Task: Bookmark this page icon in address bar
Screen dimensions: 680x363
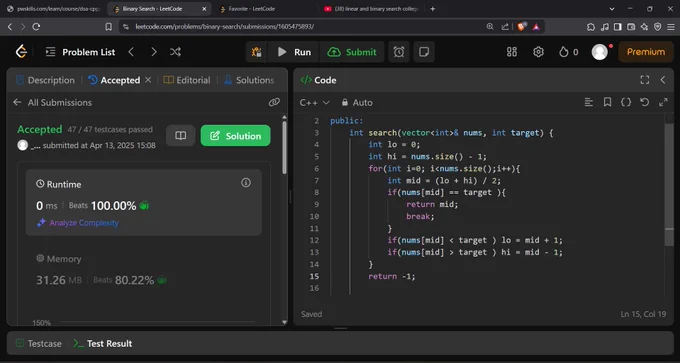Action: pyautogui.click(x=108, y=27)
